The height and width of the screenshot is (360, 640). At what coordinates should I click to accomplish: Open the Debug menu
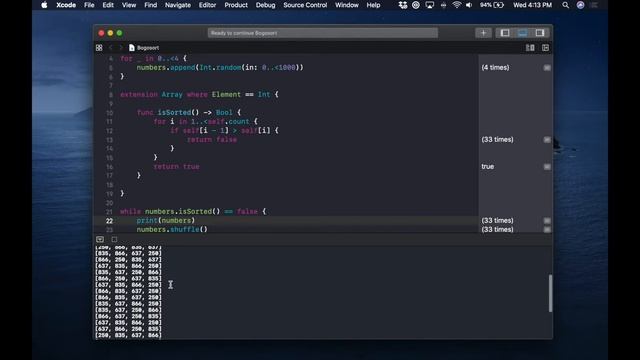coord(265,5)
